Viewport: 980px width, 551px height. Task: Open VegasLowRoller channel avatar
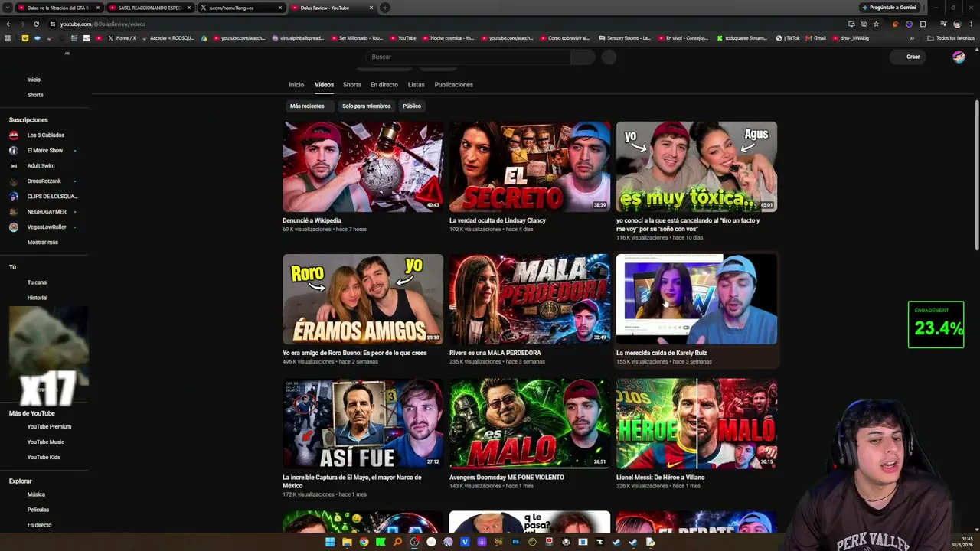(14, 227)
